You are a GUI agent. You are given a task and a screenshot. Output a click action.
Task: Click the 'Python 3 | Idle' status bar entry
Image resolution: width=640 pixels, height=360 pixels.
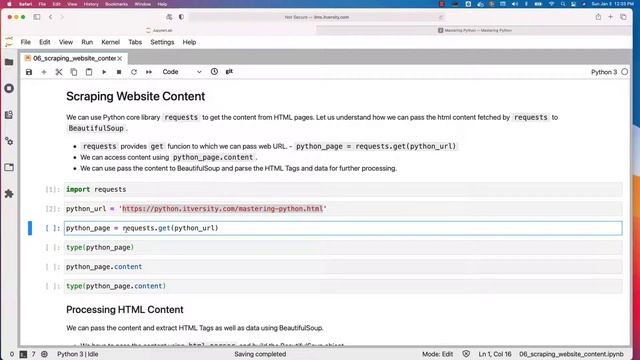click(78, 354)
